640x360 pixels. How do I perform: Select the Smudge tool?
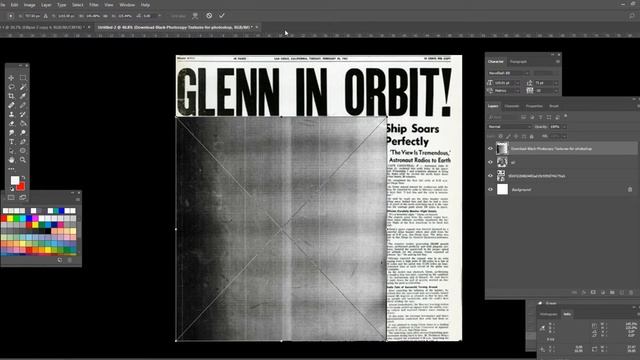click(x=11, y=133)
